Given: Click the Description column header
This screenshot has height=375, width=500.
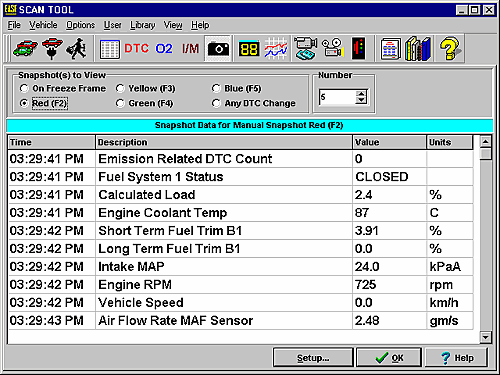Looking at the screenshot, I should (224, 142).
